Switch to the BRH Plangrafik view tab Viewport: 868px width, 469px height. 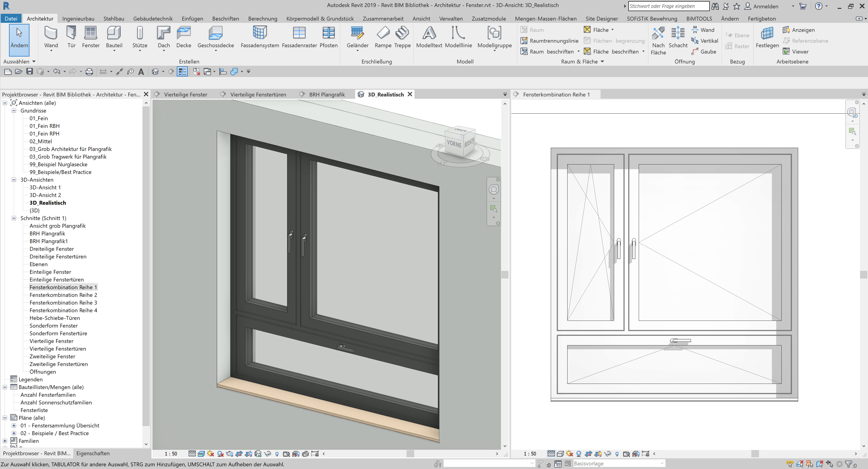pos(326,95)
